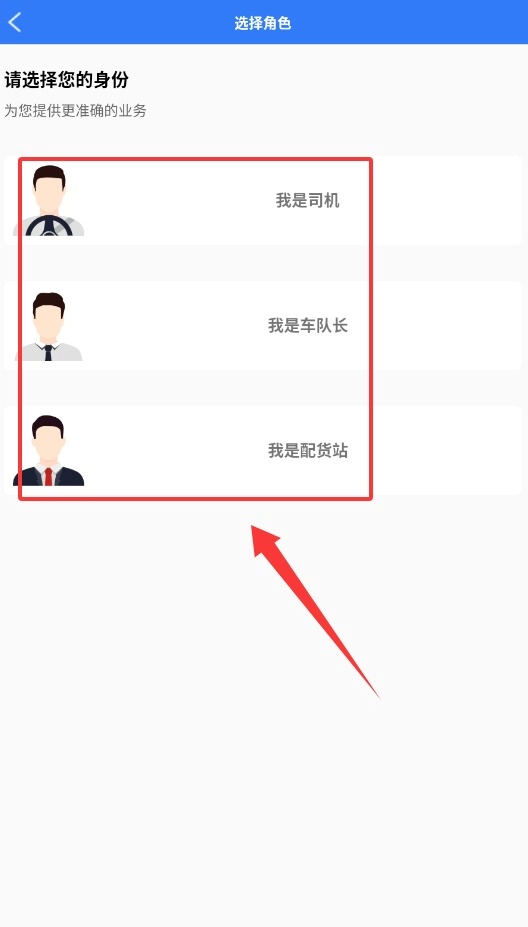
Task: Tap the 为您提供更准确的业务 subtitle
Action: point(76,111)
